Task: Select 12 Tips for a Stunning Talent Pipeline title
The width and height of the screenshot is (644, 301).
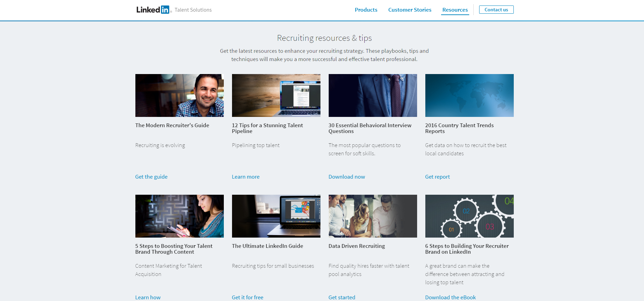Action: (267, 128)
